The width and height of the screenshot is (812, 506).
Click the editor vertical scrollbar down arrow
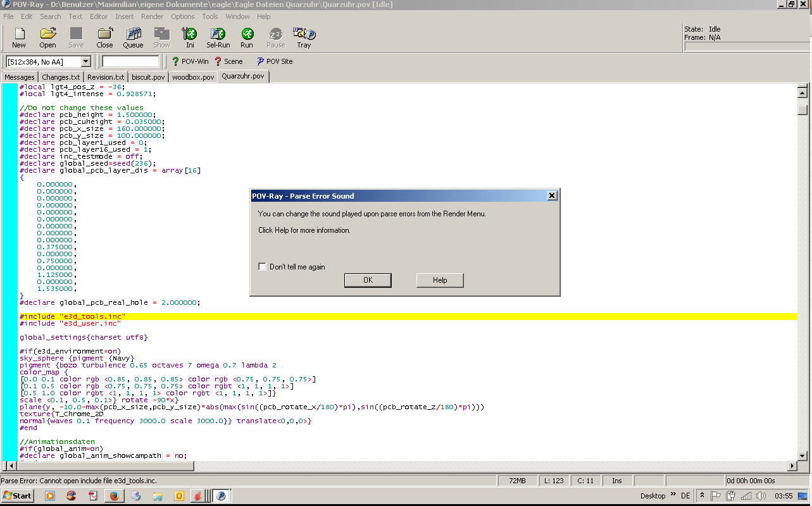coord(803,455)
